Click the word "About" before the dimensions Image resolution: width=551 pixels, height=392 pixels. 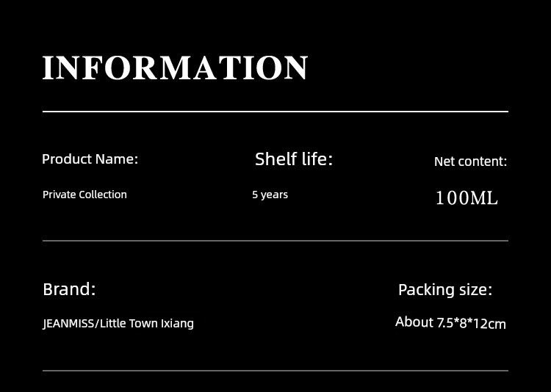pos(414,322)
